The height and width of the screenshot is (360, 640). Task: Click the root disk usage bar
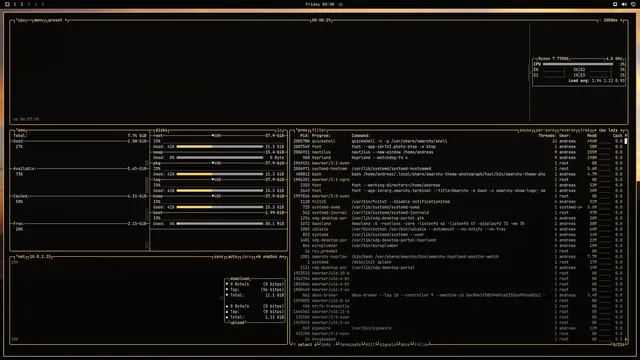(220, 147)
